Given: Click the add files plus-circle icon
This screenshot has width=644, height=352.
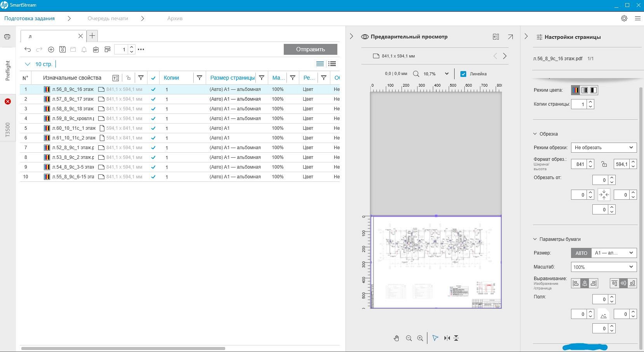Looking at the screenshot, I should click(x=51, y=49).
